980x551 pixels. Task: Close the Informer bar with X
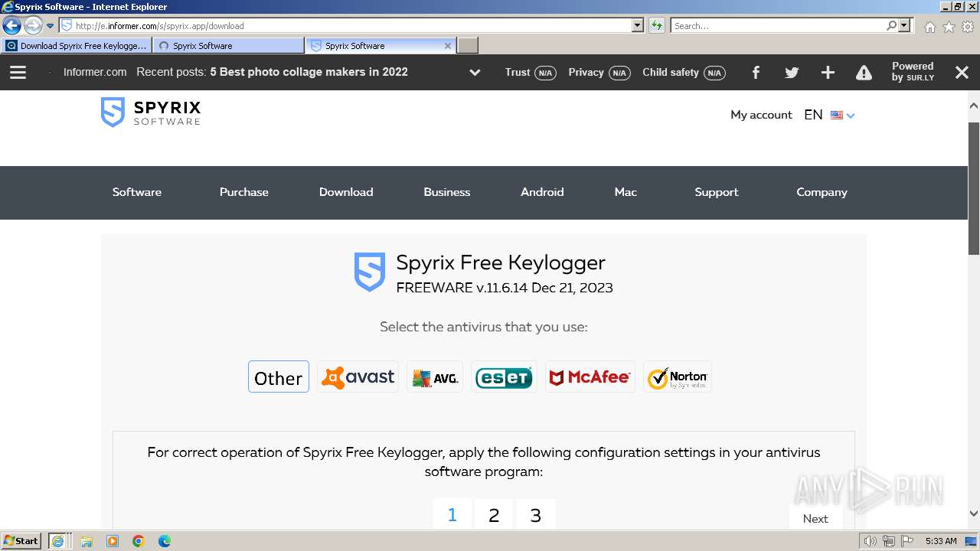tap(962, 72)
